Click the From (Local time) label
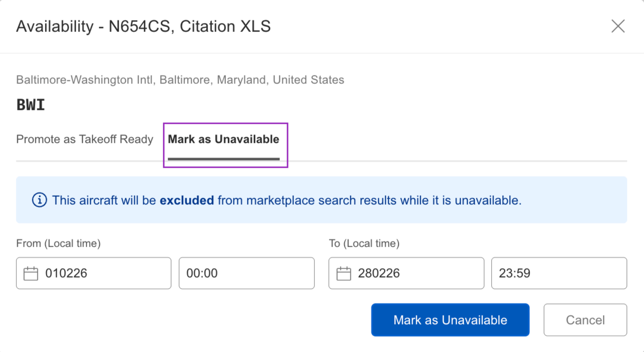 coord(57,243)
